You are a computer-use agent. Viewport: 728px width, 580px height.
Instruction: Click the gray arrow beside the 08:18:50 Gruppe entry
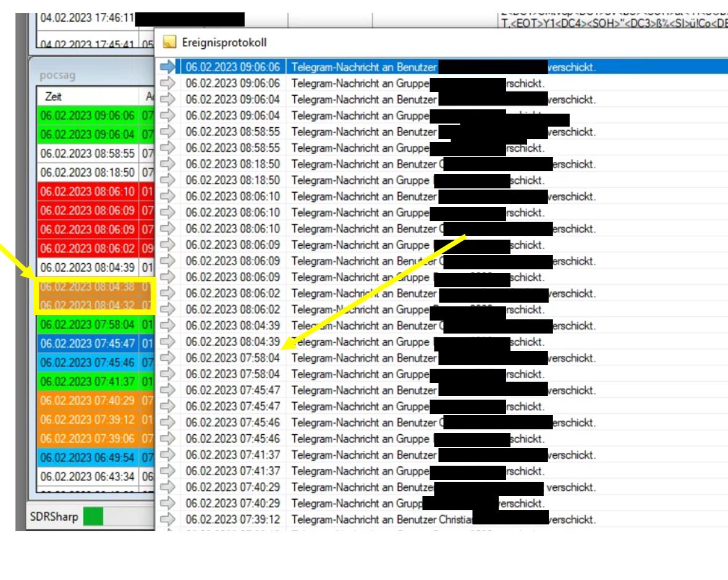(167, 180)
